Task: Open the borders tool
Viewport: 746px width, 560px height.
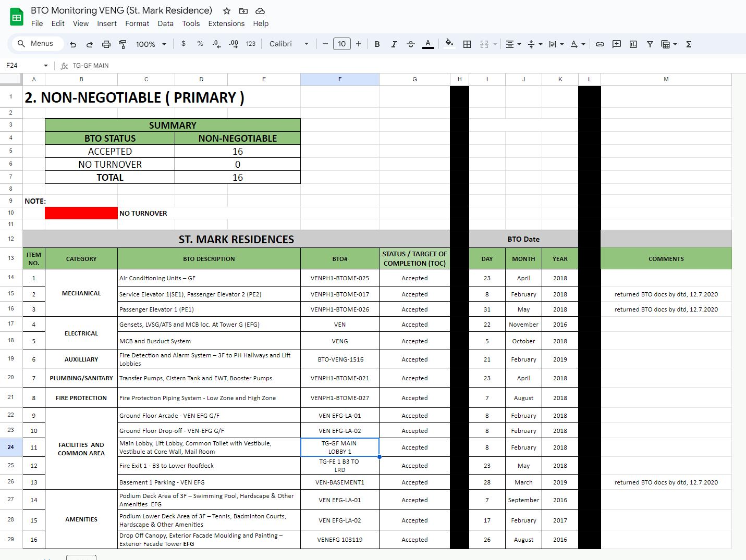Action: pyautogui.click(x=467, y=44)
